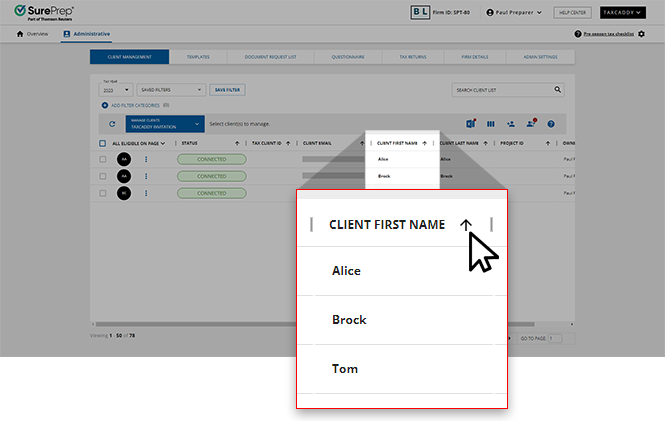665x421 pixels.
Task: Click the plus icon for Add Filter Categories
Action: tap(105, 105)
